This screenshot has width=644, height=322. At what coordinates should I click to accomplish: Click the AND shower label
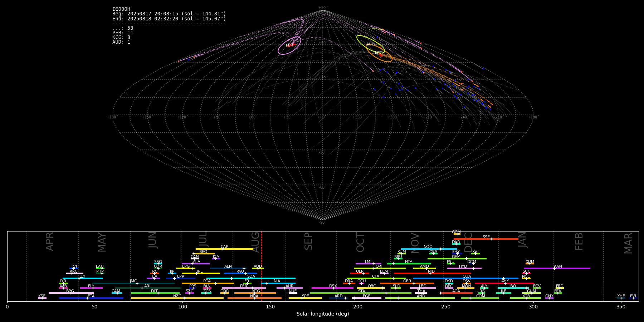click(421, 296)
